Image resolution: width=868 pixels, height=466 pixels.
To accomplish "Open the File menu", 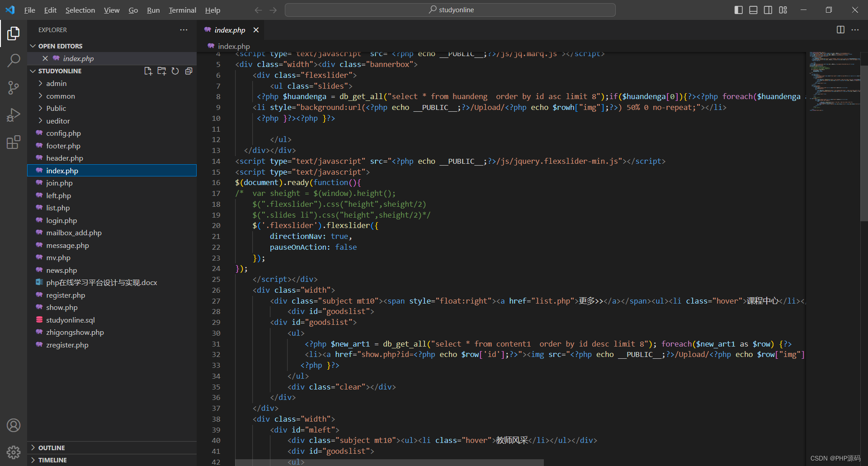I will point(30,10).
